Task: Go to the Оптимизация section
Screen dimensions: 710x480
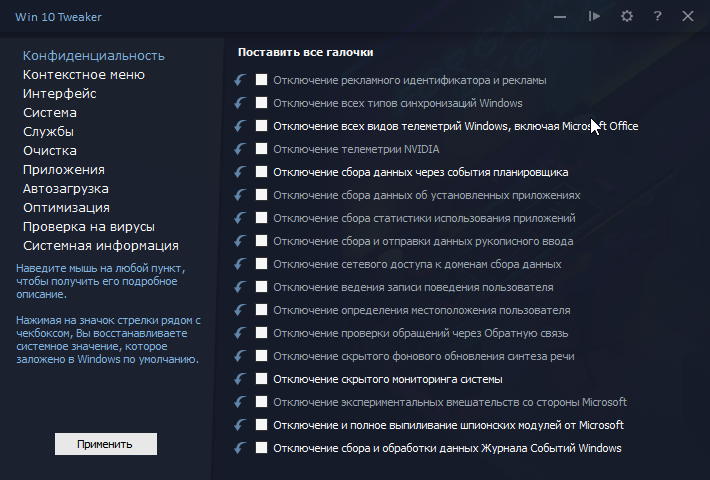Action: click(x=67, y=208)
